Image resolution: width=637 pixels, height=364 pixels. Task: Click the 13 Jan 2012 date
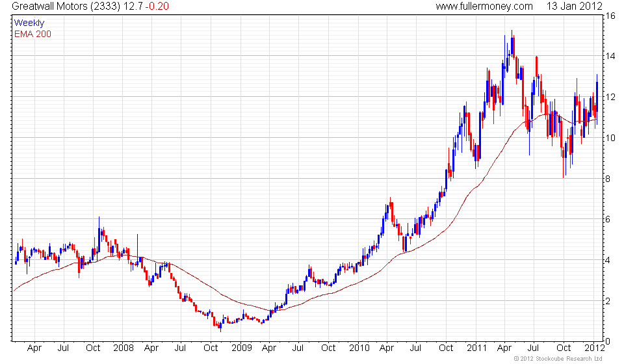tap(574, 6)
